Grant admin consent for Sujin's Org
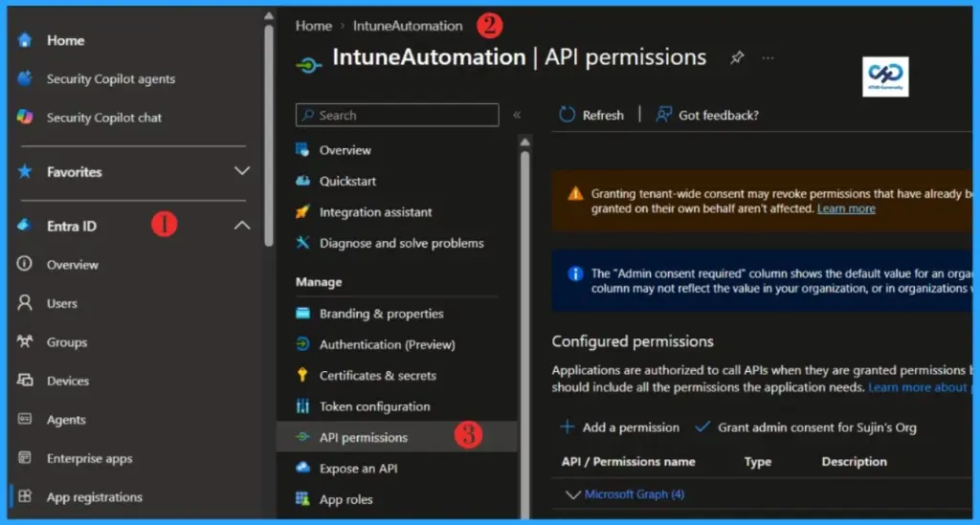 [806, 427]
